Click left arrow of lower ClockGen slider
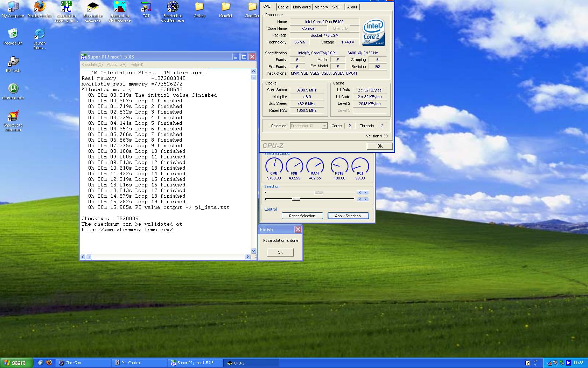The width and height of the screenshot is (588, 368). [360, 199]
